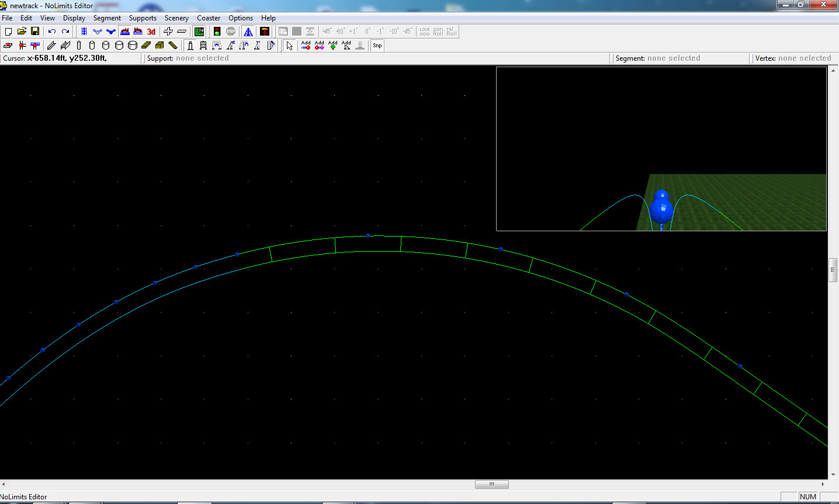Open an existing track file

pyautogui.click(x=22, y=32)
